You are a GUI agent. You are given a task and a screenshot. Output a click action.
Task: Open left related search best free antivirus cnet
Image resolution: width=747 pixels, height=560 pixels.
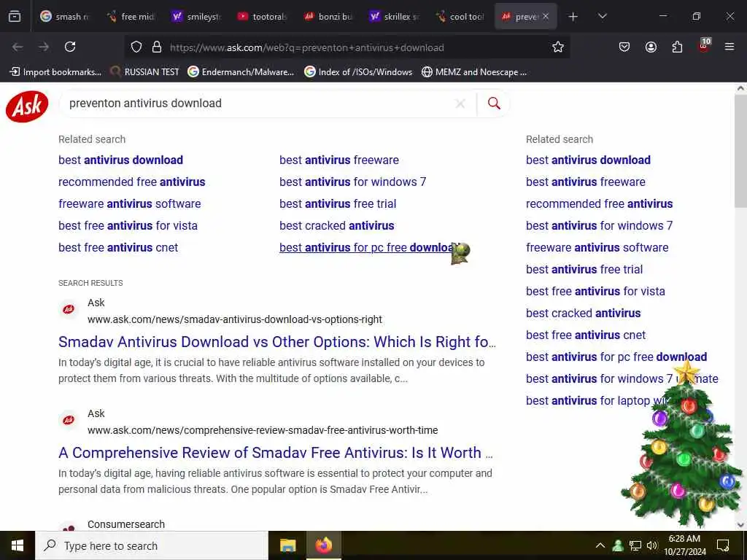(118, 248)
